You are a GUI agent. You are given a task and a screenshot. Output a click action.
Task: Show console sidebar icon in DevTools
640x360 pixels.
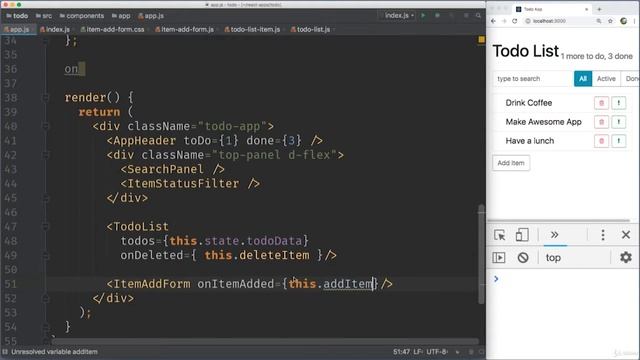(499, 258)
